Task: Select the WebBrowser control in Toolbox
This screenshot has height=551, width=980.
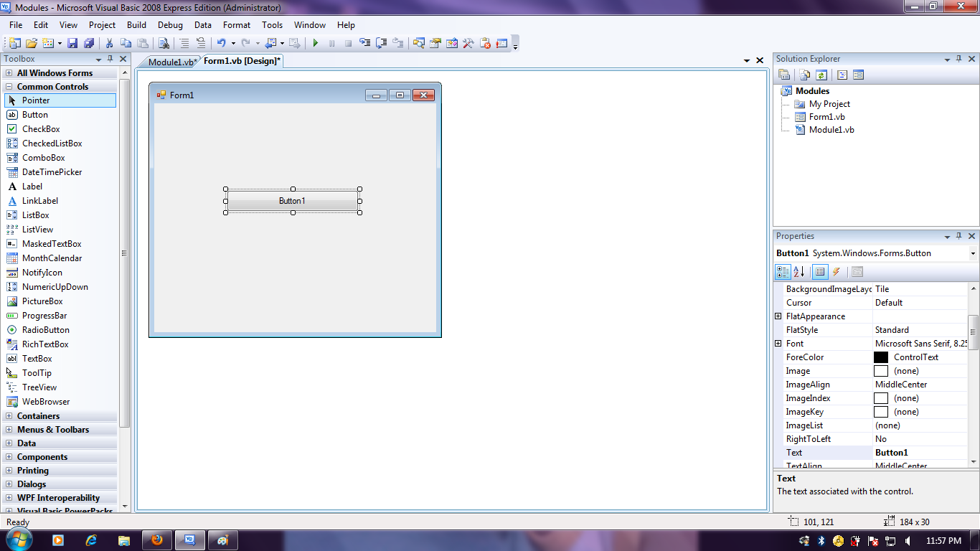Action: coord(60,402)
